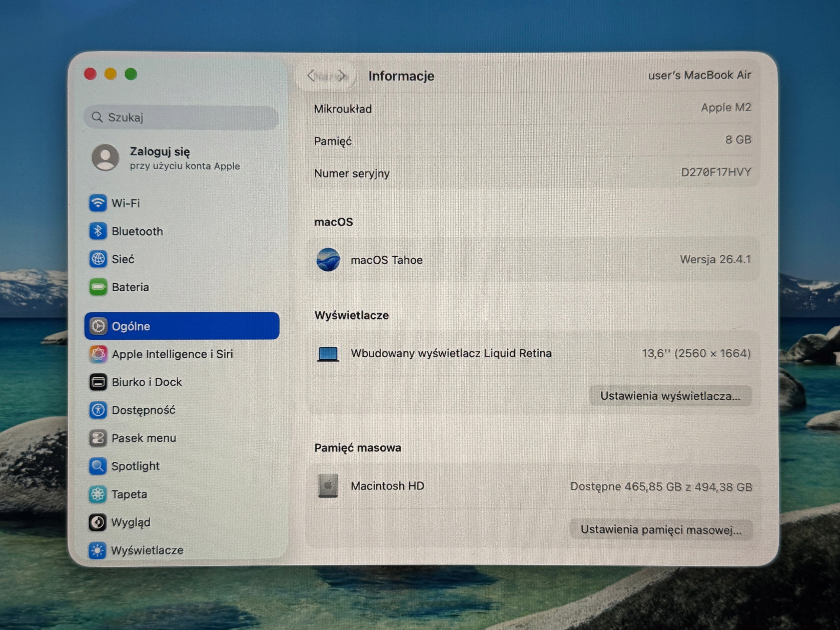Click the Ogólne label in sidebar
Image resolution: width=840 pixels, height=630 pixels.
131,326
